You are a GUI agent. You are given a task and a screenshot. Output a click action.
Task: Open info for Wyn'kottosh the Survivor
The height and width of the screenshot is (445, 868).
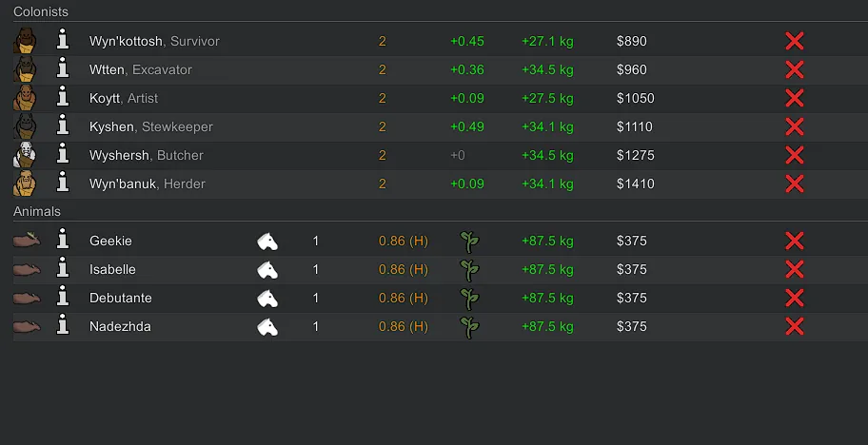click(x=63, y=41)
